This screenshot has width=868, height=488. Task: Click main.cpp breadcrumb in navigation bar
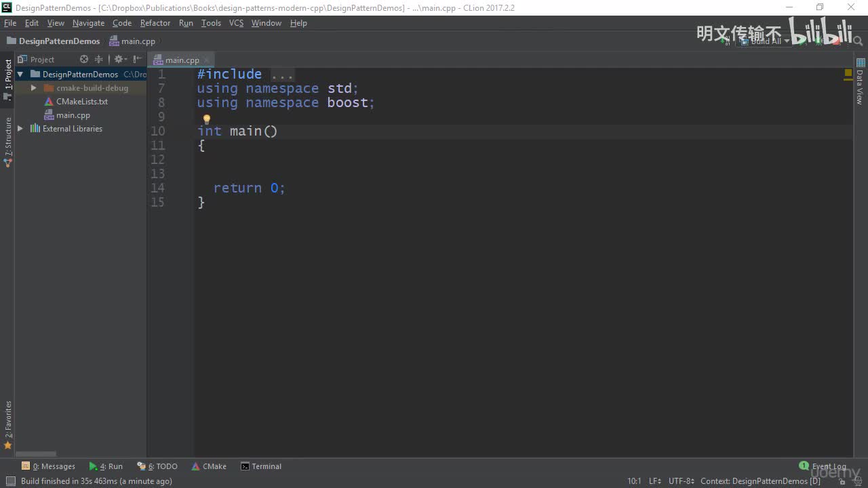pyautogui.click(x=133, y=41)
